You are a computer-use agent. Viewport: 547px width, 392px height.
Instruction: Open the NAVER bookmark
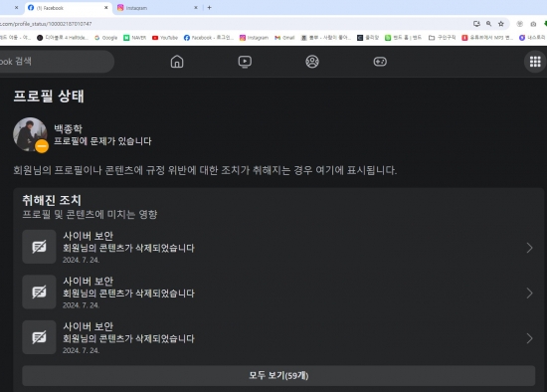[x=134, y=38]
